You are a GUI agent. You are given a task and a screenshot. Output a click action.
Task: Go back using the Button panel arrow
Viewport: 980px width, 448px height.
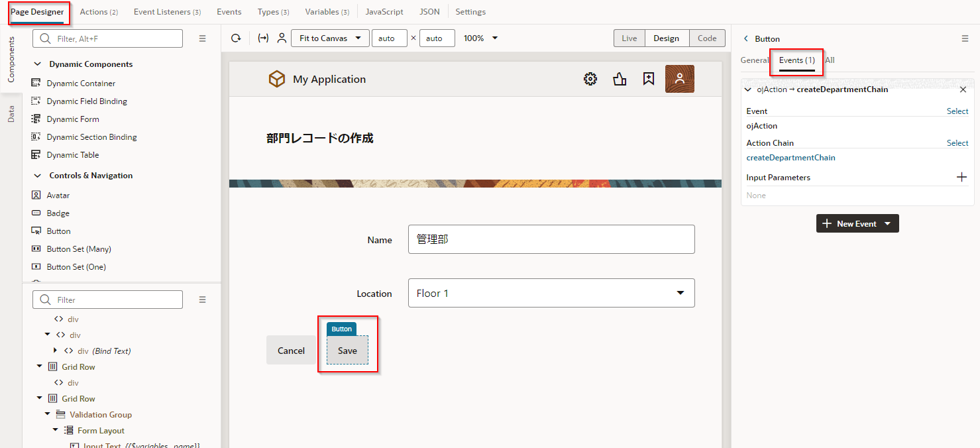pyautogui.click(x=745, y=39)
